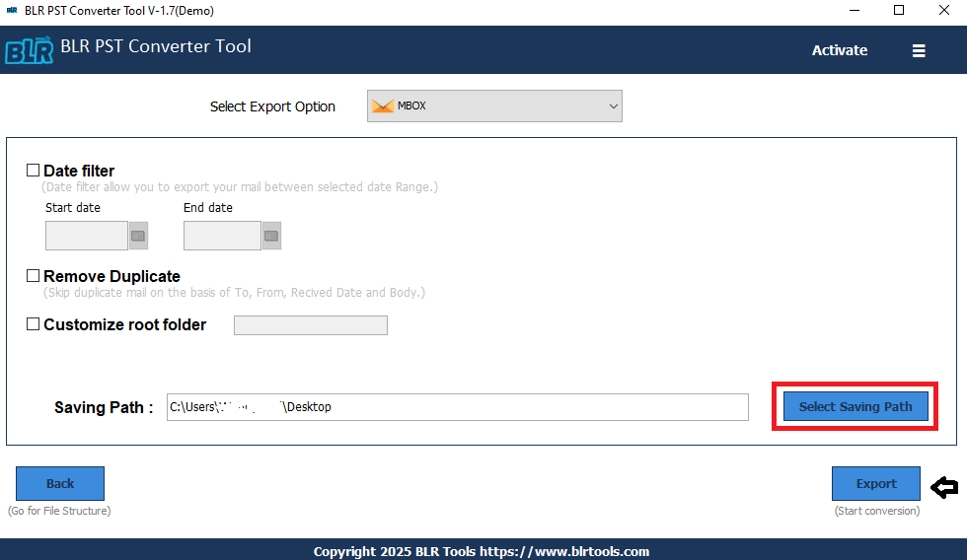Open the End date calendar picker
Image resolution: width=967 pixels, height=560 pixels.
[x=271, y=236]
